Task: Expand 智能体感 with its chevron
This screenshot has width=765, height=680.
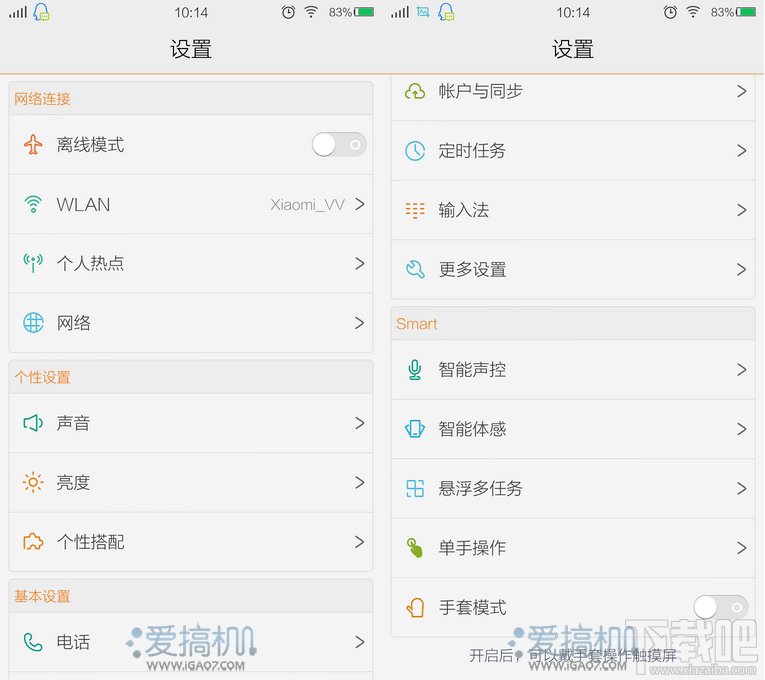Action: pos(742,429)
